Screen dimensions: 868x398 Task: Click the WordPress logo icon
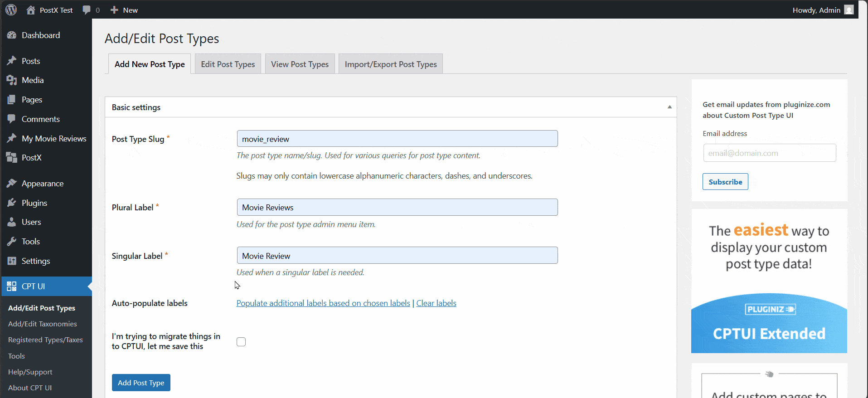point(11,10)
